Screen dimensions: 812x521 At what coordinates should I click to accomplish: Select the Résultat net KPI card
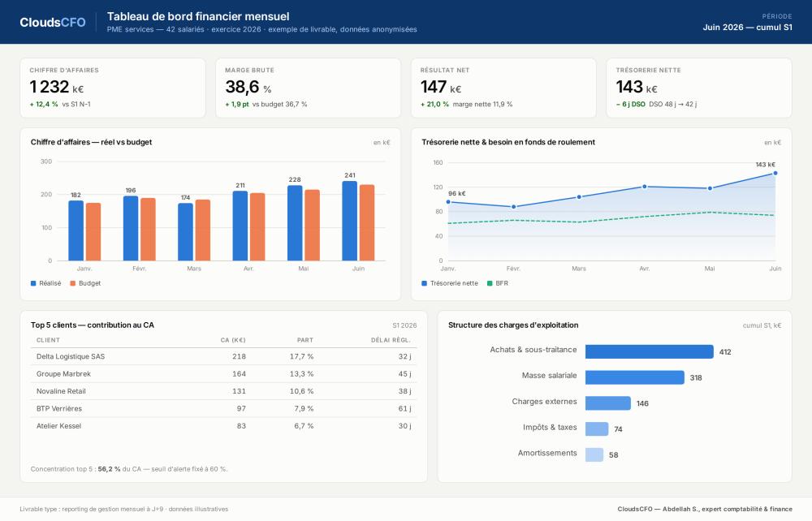tap(504, 88)
